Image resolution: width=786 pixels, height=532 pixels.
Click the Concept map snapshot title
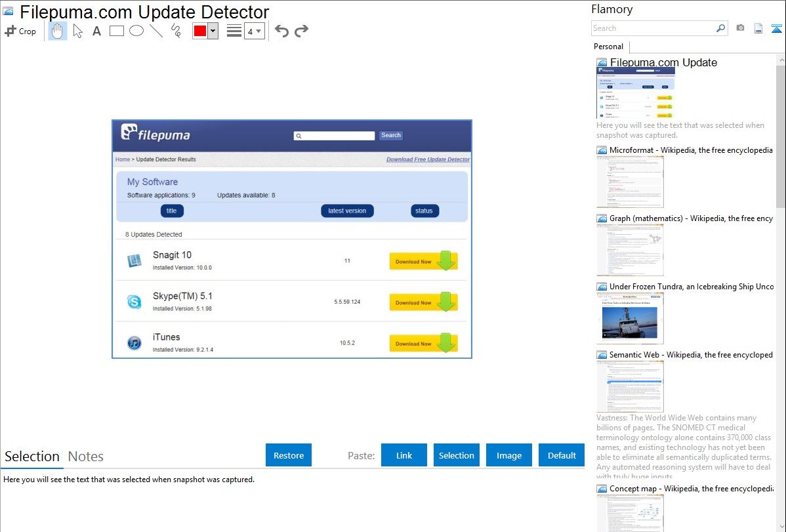692,489
